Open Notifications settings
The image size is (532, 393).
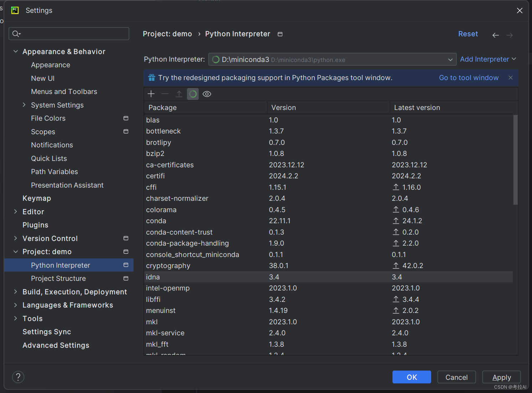click(x=52, y=145)
